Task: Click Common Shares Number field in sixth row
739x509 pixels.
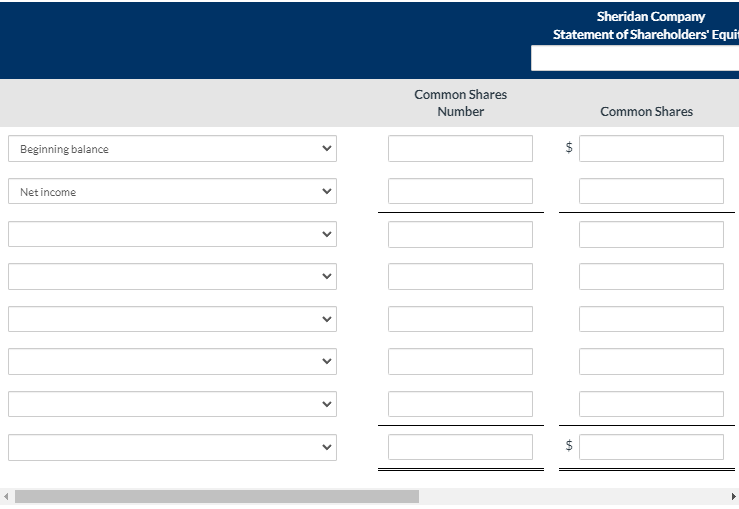Action: pyautogui.click(x=460, y=361)
